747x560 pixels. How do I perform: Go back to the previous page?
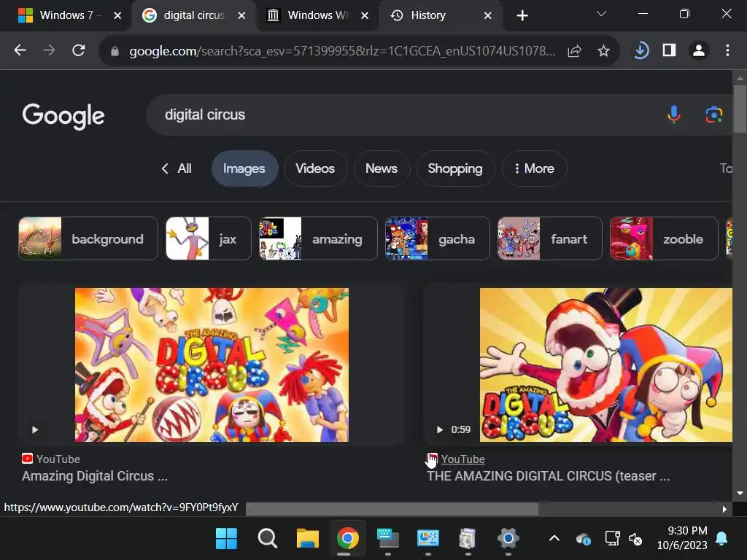[x=20, y=50]
